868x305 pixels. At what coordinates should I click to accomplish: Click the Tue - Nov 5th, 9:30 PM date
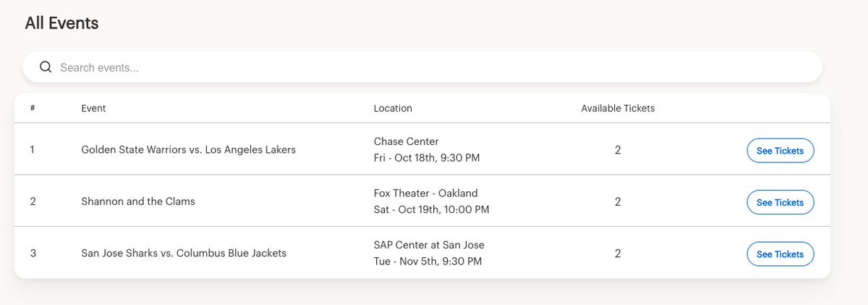tap(427, 262)
